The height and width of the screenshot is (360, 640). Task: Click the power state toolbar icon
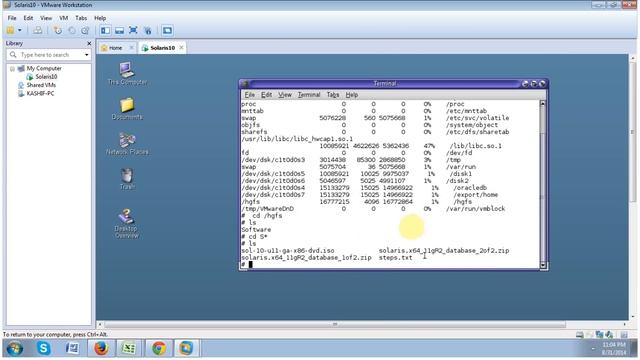pos(11,30)
